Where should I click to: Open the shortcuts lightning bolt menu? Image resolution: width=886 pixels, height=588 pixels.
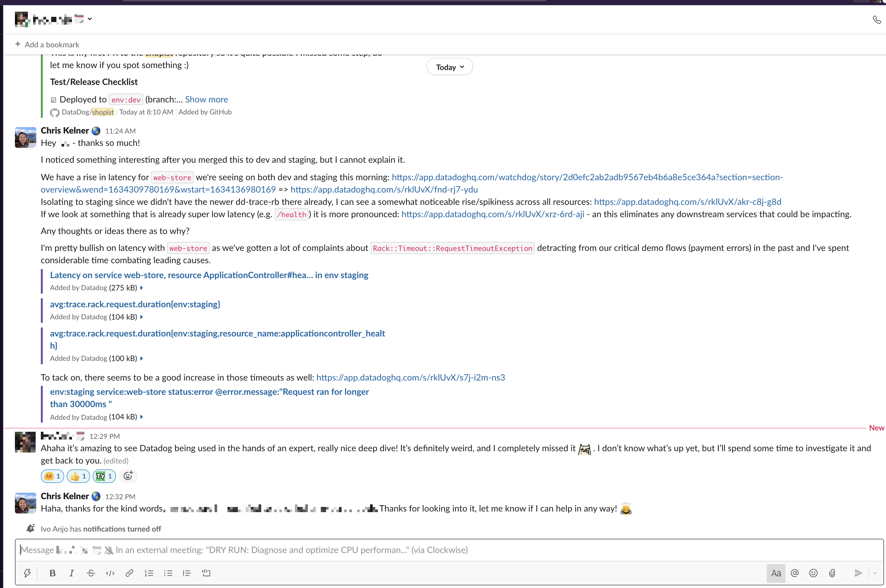tap(27, 573)
